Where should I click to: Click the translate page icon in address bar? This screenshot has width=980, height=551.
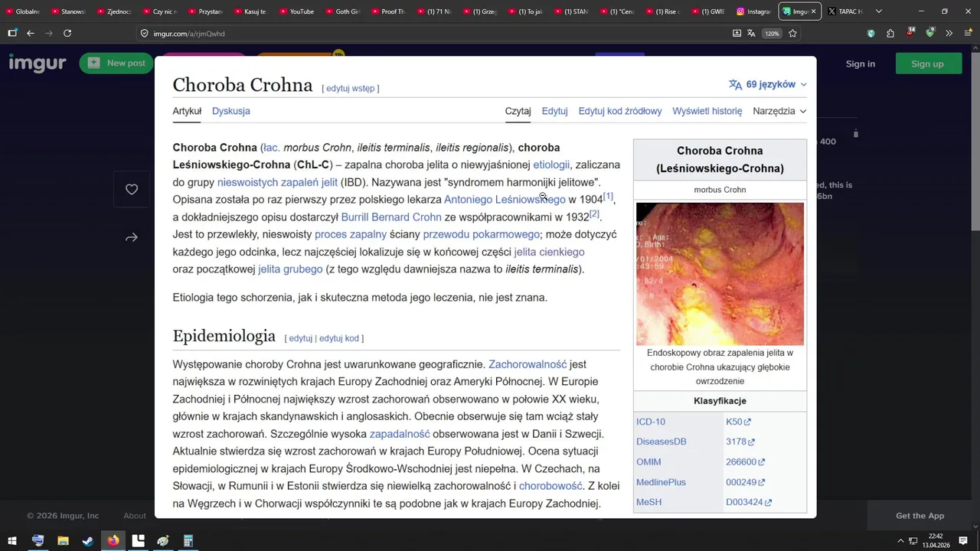(751, 34)
